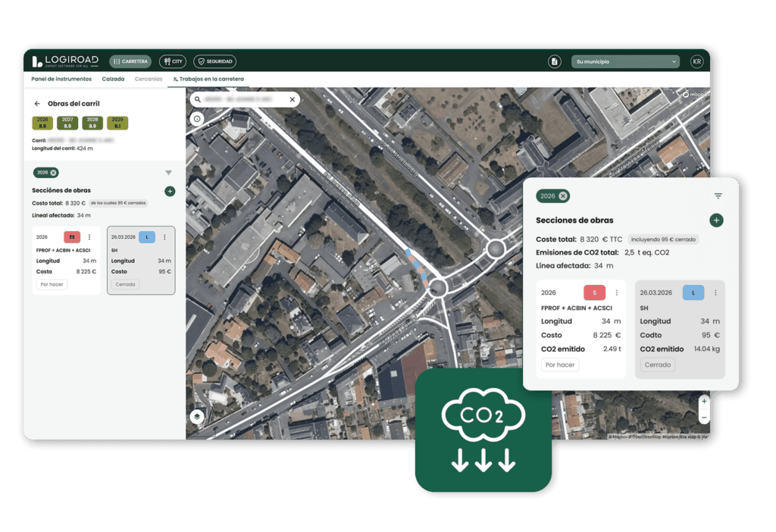Go back with arrow beside Obras del carril

pyautogui.click(x=37, y=103)
